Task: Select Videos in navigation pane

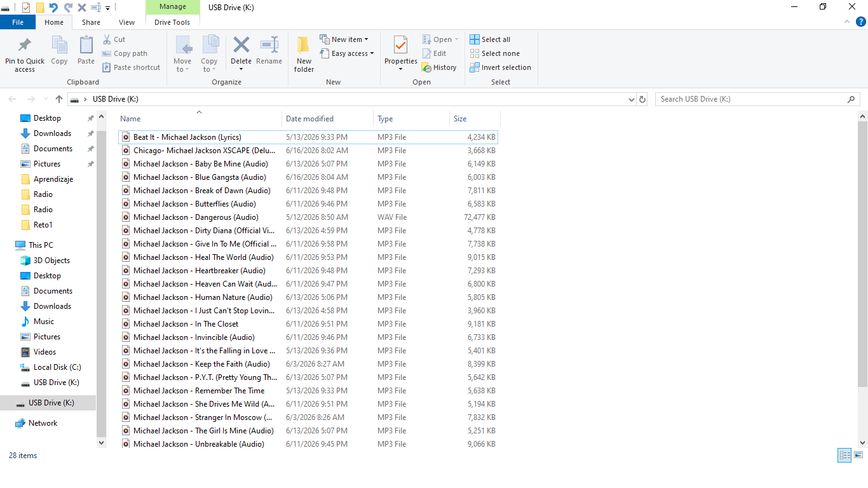Action: [x=44, y=352]
